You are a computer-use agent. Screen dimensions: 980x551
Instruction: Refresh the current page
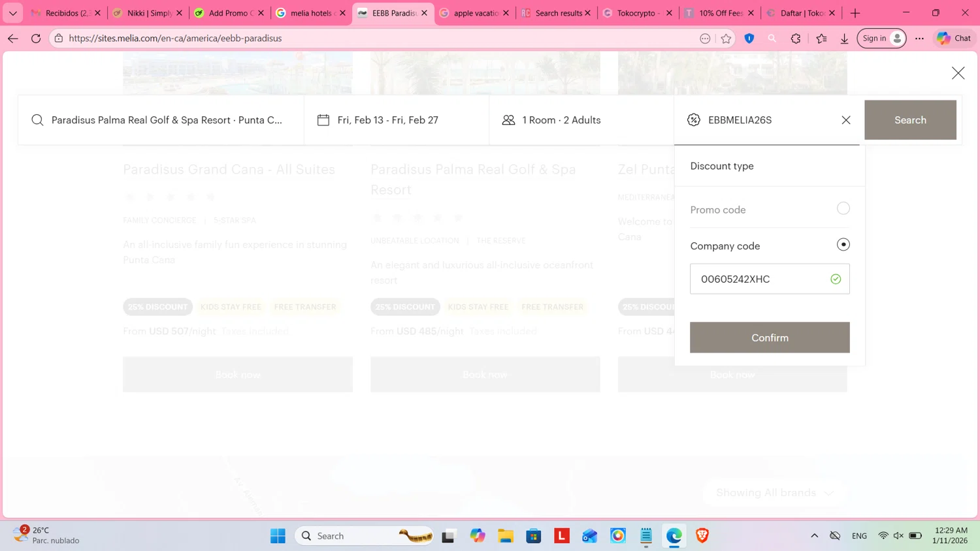click(x=36, y=39)
